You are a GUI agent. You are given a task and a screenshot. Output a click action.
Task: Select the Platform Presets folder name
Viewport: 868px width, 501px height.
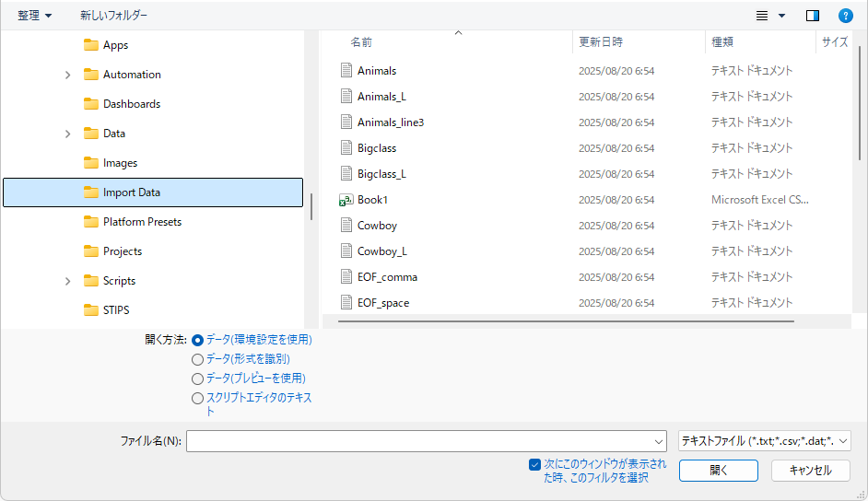click(x=142, y=222)
